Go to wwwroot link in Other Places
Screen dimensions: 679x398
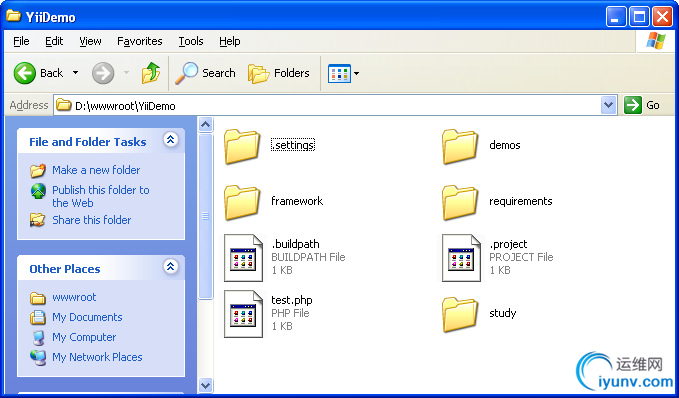74,298
